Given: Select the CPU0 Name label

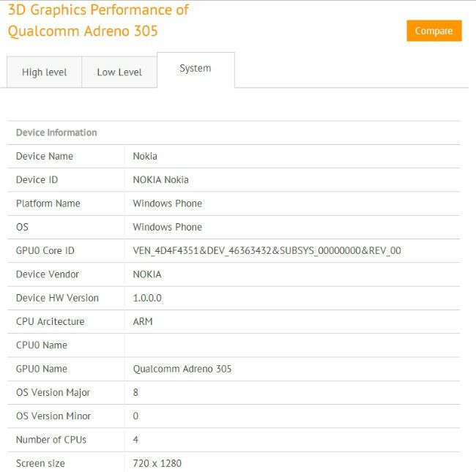Looking at the screenshot, I should (42, 345).
